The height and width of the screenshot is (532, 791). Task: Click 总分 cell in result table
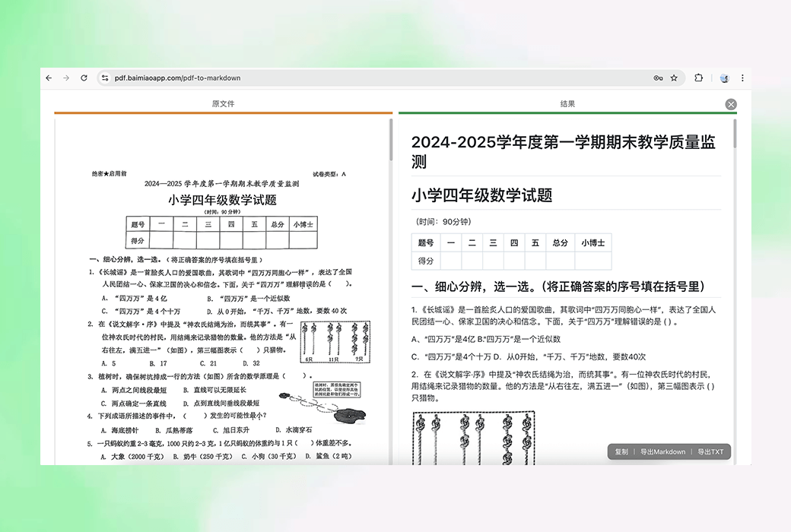tap(560, 242)
